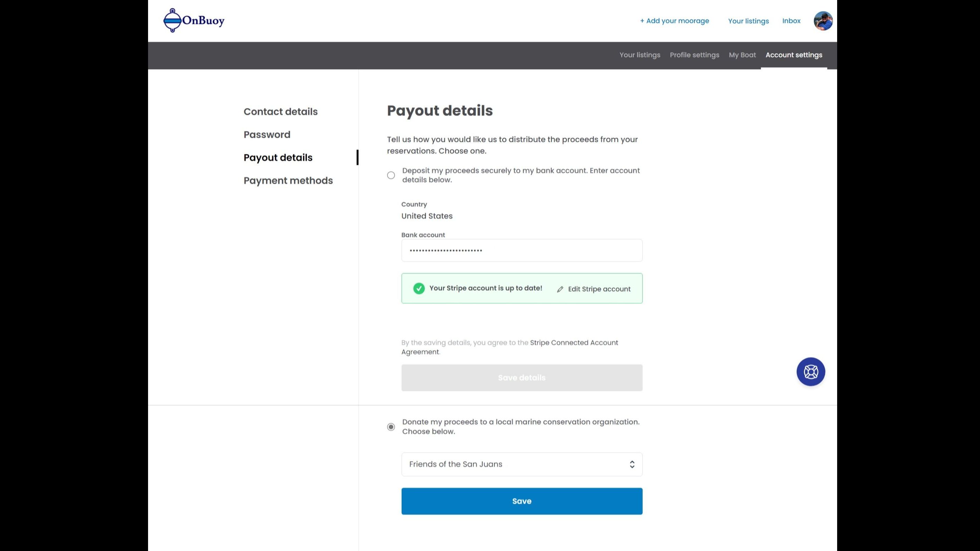980x551 pixels.
Task: Click the green Stripe checkmark icon
Action: [x=419, y=288]
